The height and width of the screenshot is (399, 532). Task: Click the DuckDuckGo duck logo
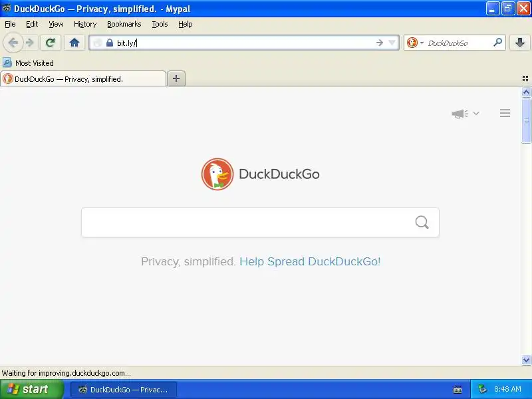pos(217,174)
